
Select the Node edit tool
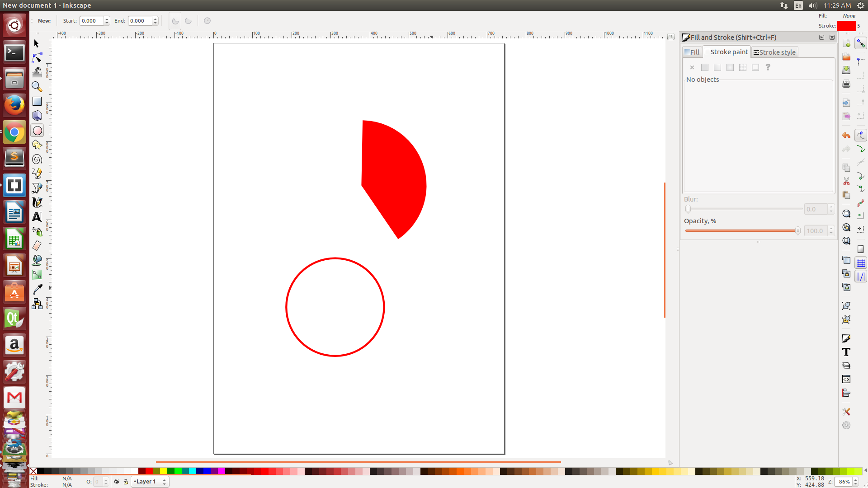[37, 58]
